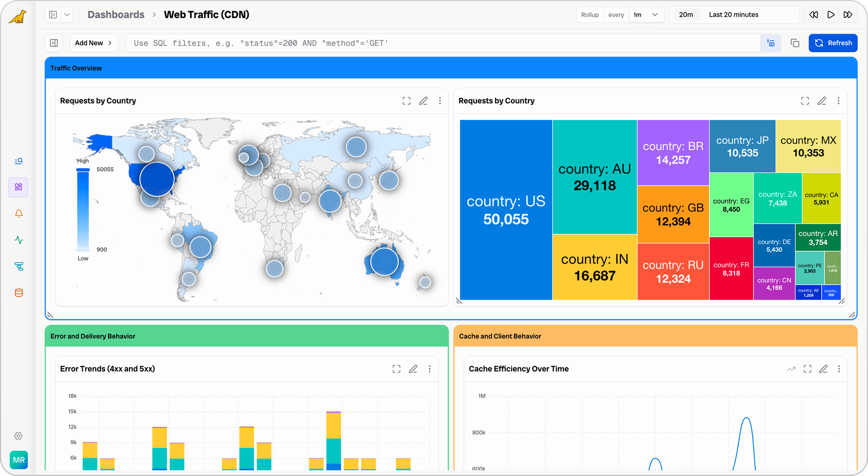
Task: Open the dropdown chevron next to sidebar toggle
Action: click(x=67, y=15)
